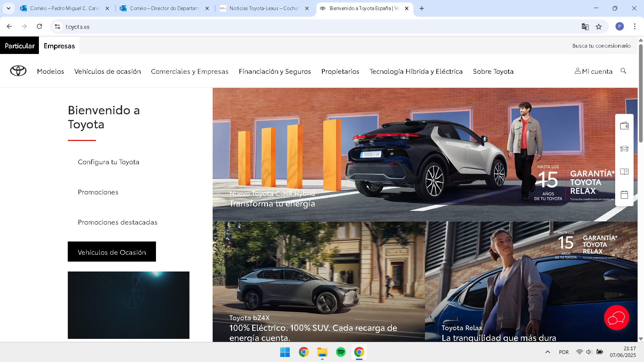Open the Chrome profile avatar P

620,26
